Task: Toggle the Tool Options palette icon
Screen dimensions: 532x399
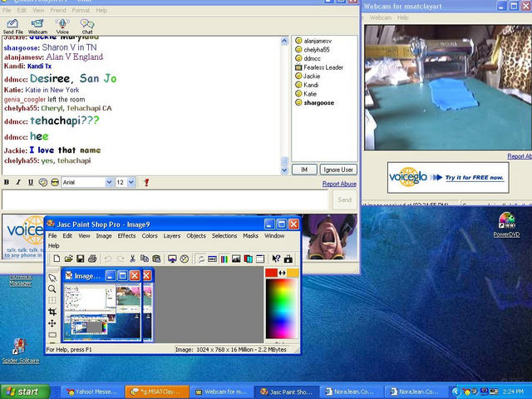Action: pyautogui.click(x=213, y=259)
